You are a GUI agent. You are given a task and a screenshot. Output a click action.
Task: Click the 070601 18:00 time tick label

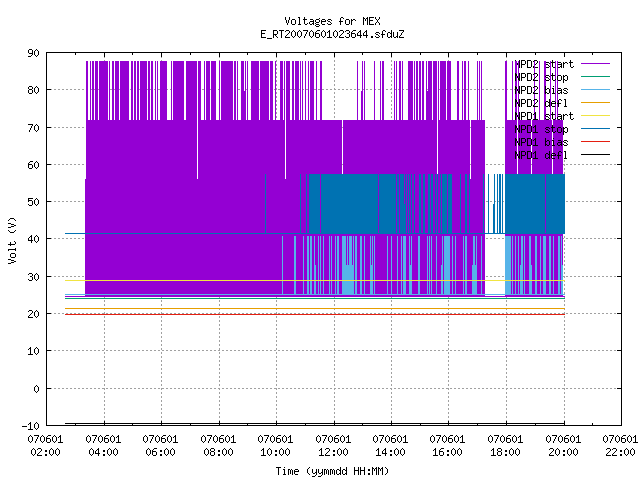pyautogui.click(x=505, y=446)
